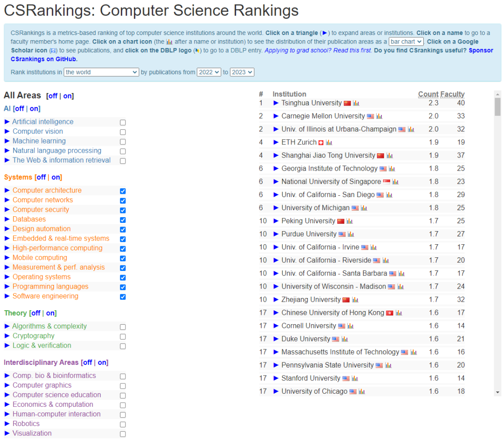
Task: Expand the Computer vision area triangle
Action: [x=7, y=131]
